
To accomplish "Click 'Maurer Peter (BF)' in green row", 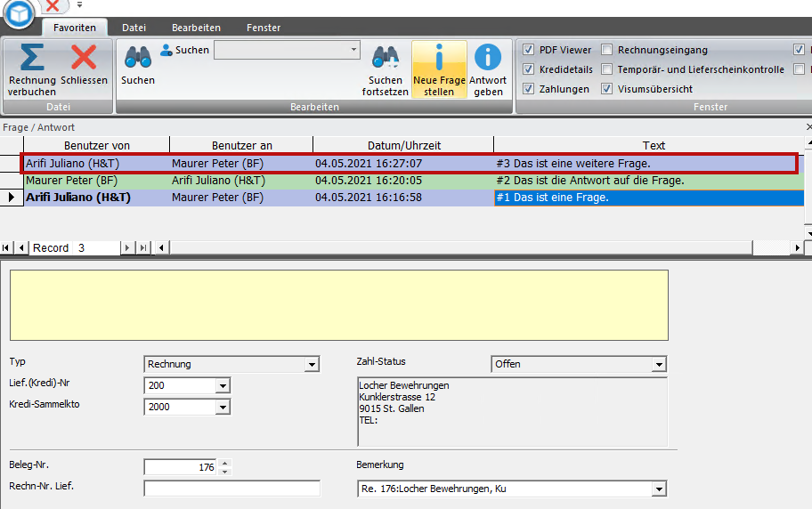I will point(97,181).
